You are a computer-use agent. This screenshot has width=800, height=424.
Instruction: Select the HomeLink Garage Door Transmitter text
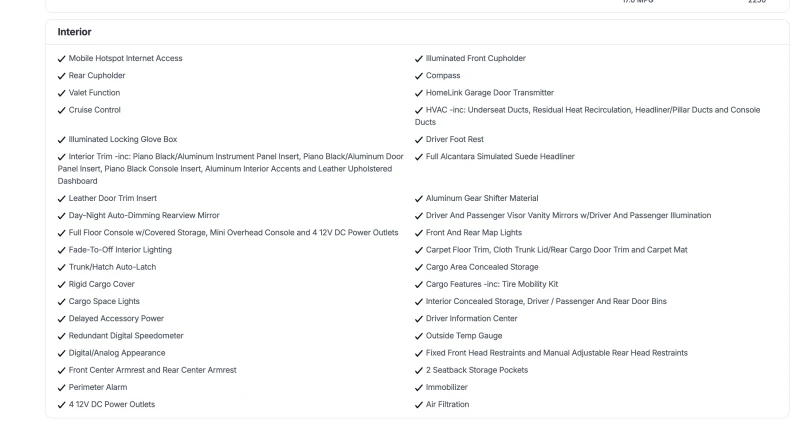coord(490,92)
